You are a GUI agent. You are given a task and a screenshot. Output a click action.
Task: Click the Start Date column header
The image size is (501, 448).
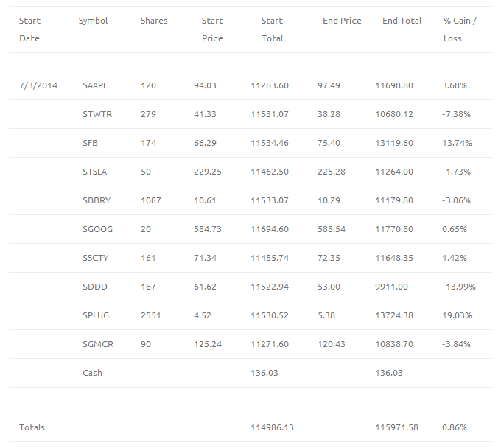(x=29, y=29)
